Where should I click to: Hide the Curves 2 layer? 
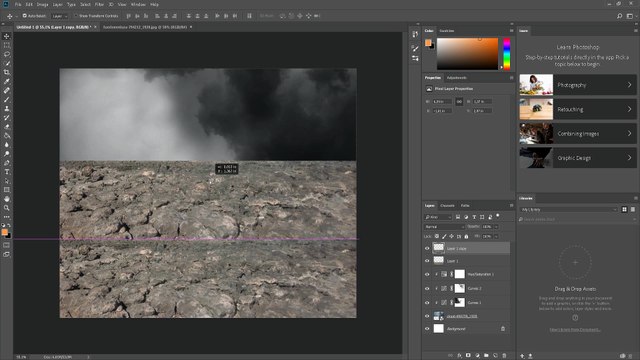[x=427, y=289]
